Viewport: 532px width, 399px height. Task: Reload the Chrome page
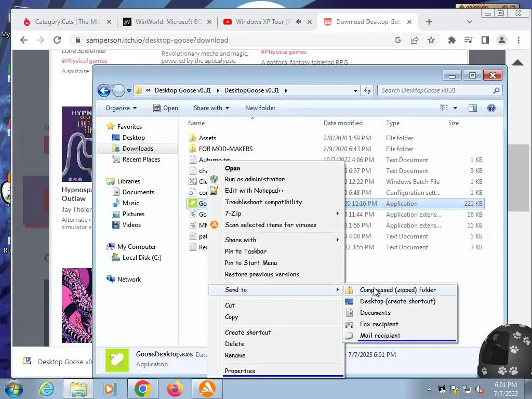57,40
